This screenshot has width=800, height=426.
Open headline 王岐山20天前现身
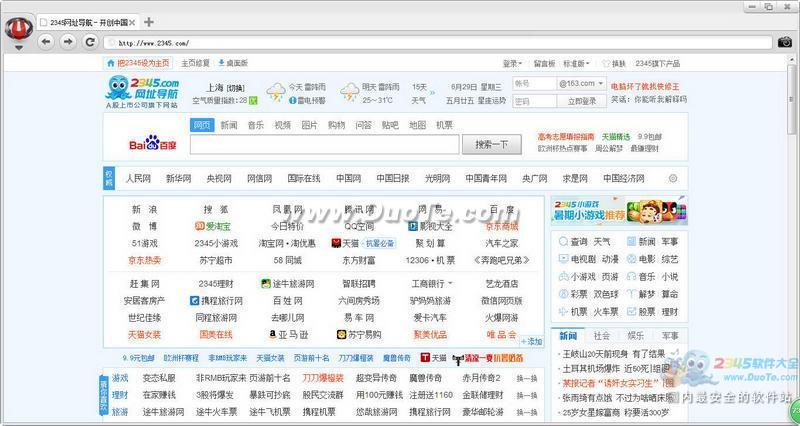(x=613, y=354)
